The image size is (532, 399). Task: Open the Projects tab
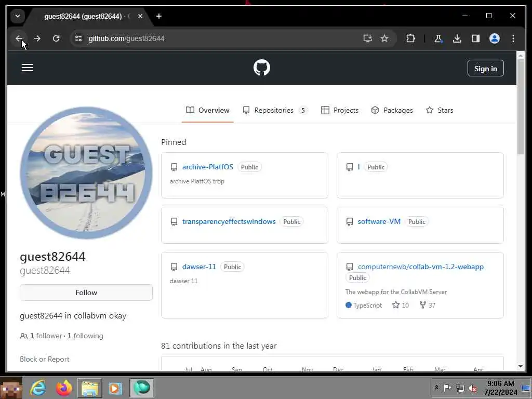340,110
